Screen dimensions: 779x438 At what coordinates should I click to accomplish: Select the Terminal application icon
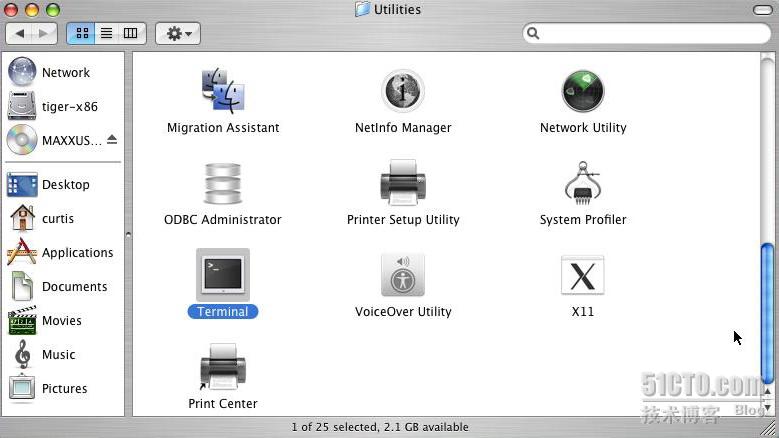pos(223,275)
